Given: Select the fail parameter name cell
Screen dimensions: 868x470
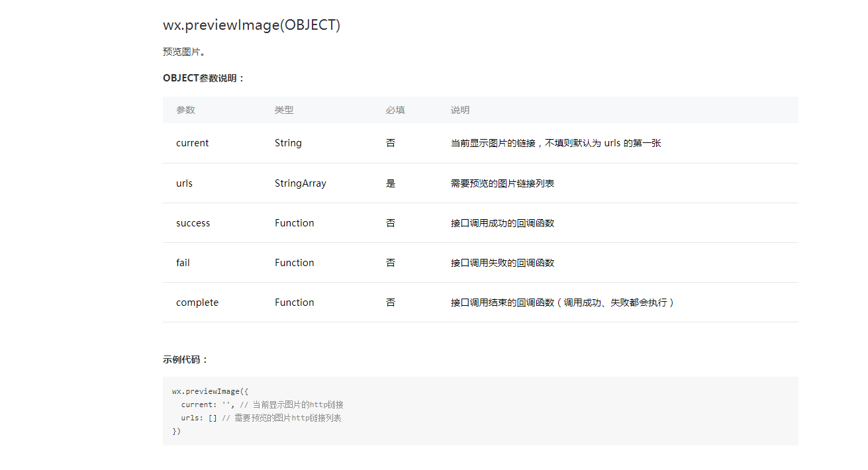Looking at the screenshot, I should [183, 263].
